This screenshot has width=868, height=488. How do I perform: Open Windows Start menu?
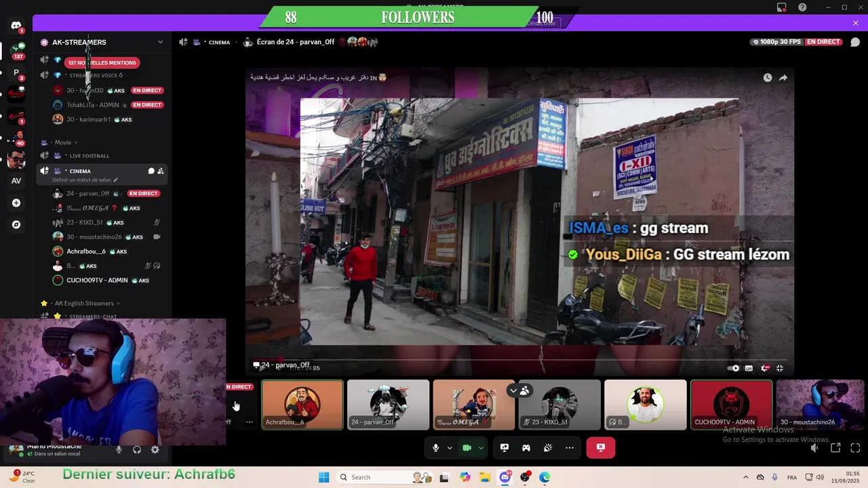(323, 477)
